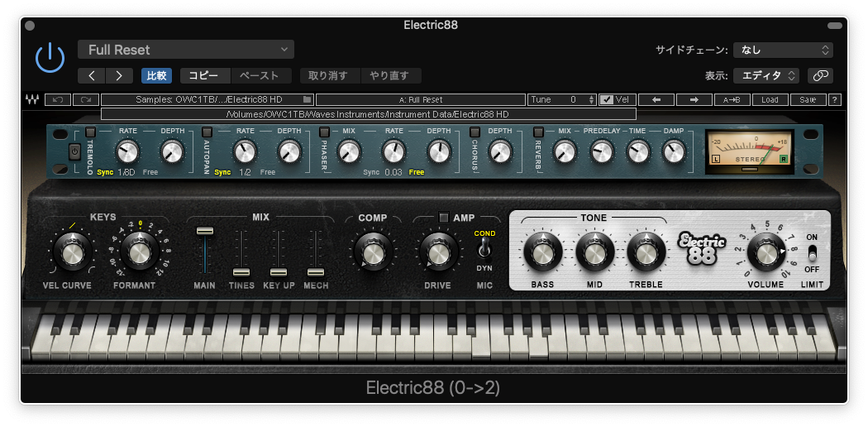The image size is (868, 427).
Task: Click the DRIVE knob
Action: (x=438, y=254)
